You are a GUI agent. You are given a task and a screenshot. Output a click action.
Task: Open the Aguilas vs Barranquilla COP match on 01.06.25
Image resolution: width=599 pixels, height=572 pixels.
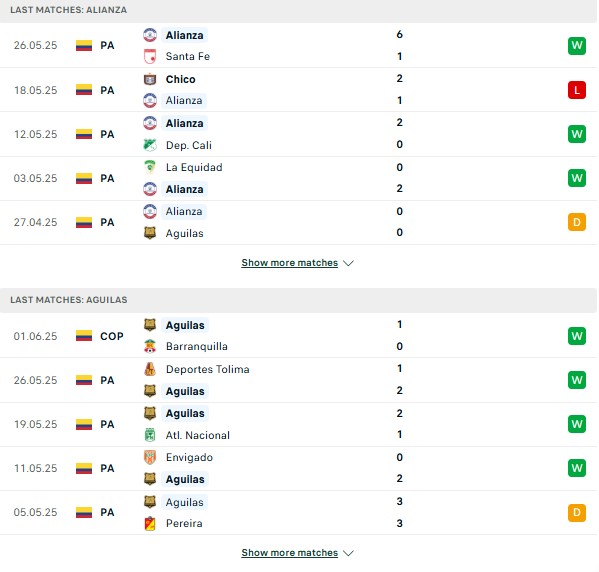[298, 335]
